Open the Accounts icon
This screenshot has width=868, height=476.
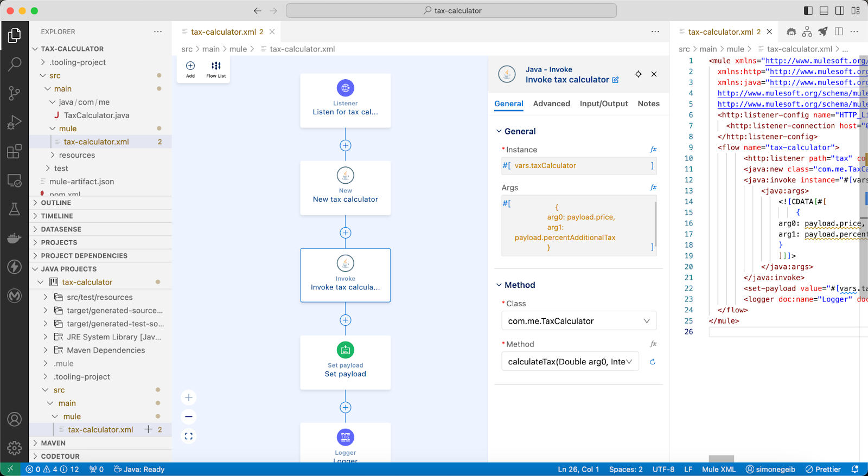coord(15,419)
